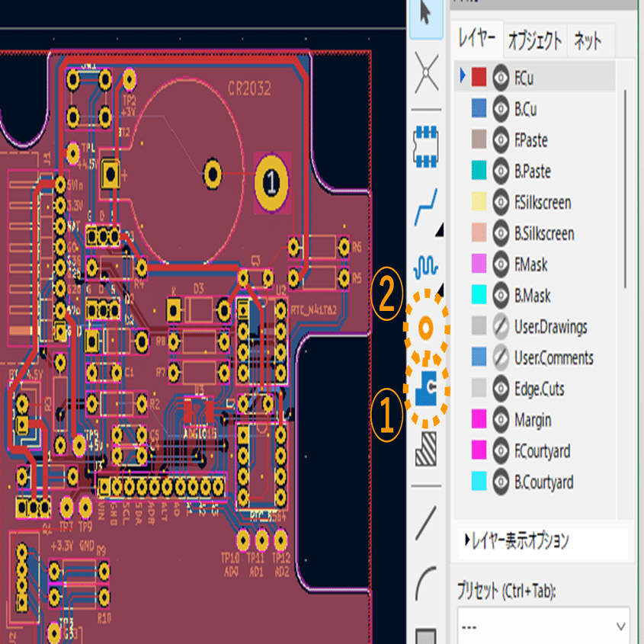Click the Margin color swatch
Viewport: 644px width, 644px height.
point(479,418)
